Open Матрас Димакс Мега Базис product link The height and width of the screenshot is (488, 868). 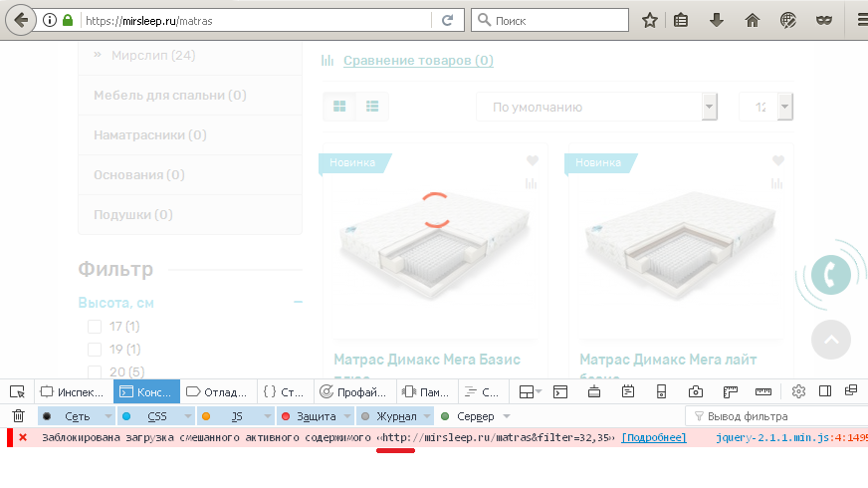(x=427, y=361)
